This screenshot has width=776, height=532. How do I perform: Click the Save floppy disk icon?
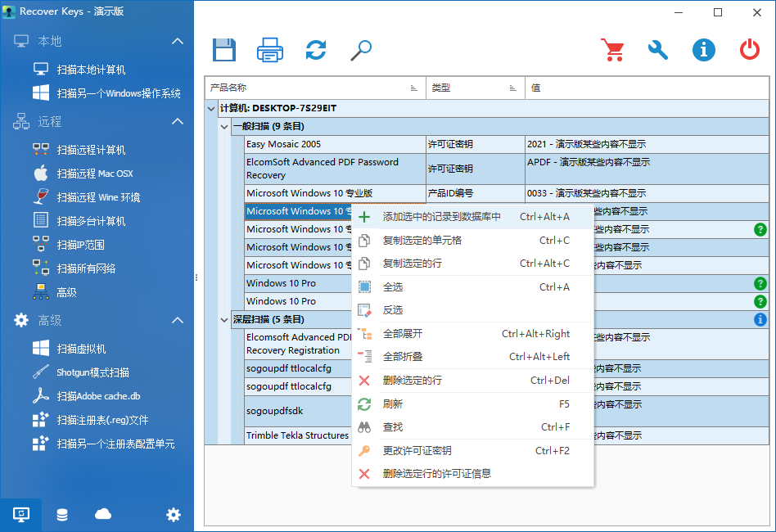pyautogui.click(x=224, y=49)
